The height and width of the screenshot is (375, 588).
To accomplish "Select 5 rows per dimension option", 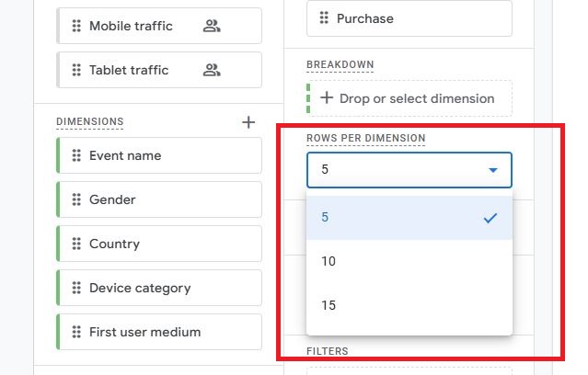I will 409,218.
